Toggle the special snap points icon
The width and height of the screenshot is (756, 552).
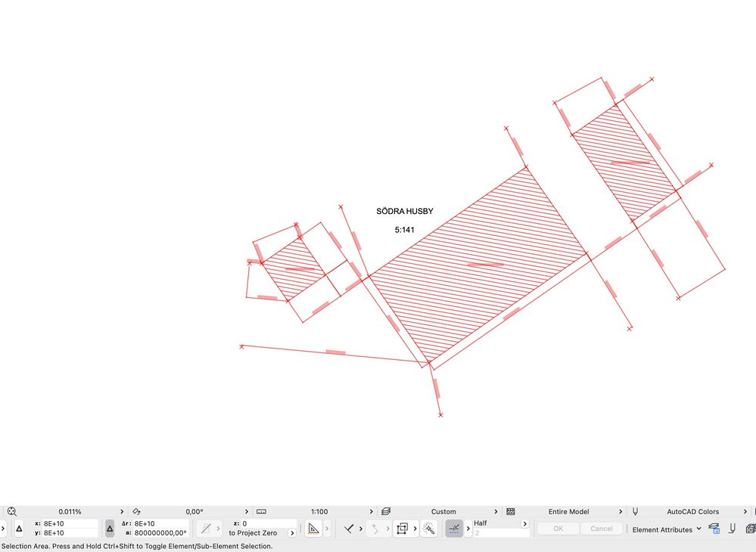(x=454, y=529)
